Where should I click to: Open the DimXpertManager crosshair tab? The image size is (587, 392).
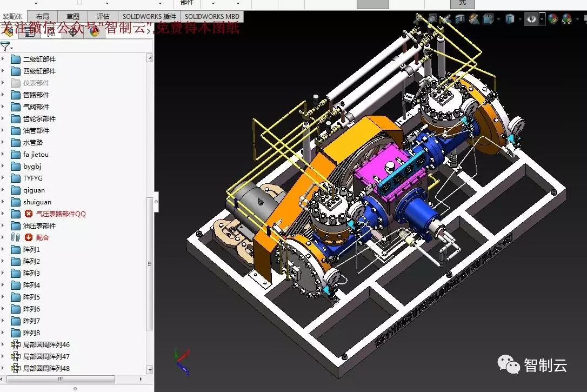point(73,32)
